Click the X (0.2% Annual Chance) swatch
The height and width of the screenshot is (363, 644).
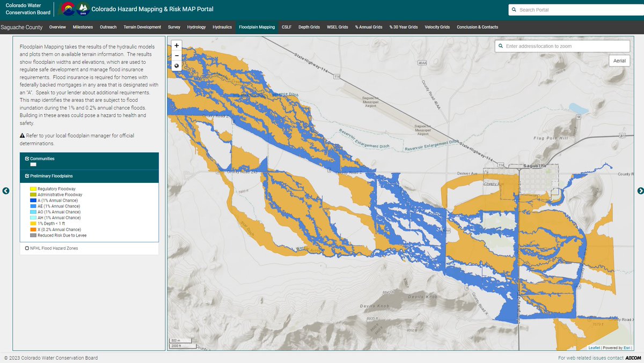pos(33,229)
